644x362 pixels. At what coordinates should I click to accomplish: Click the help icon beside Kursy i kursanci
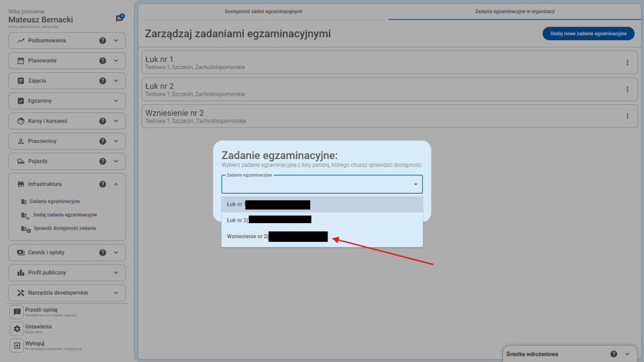tap(103, 121)
